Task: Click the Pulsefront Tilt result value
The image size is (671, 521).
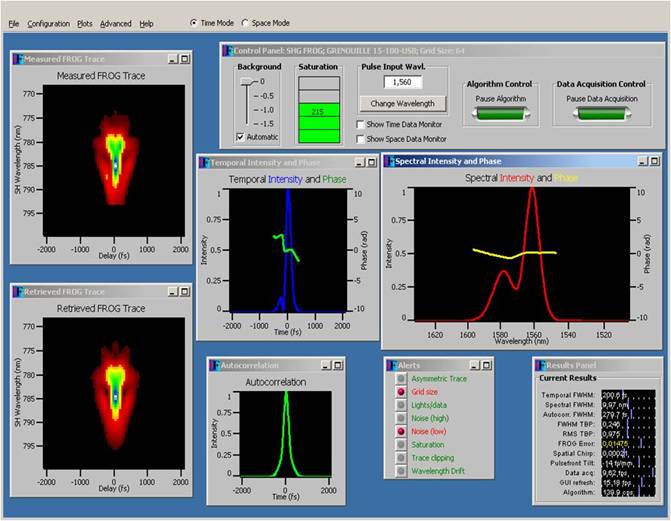Action: point(628,463)
